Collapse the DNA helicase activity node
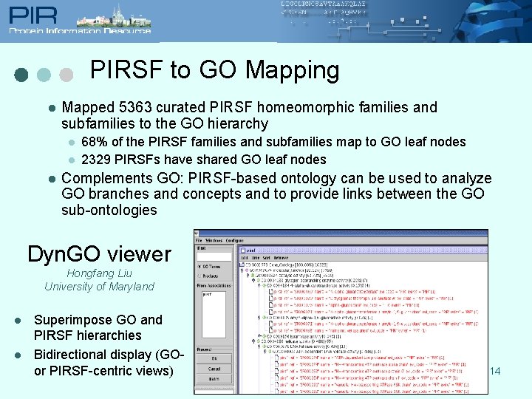The height and width of the screenshot is (399, 532). [x=259, y=347]
